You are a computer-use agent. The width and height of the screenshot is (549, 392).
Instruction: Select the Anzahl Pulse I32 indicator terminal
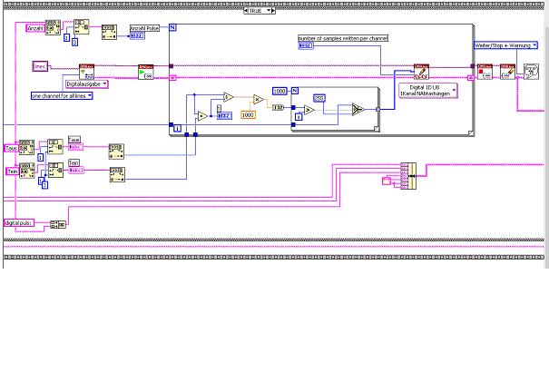(137, 35)
